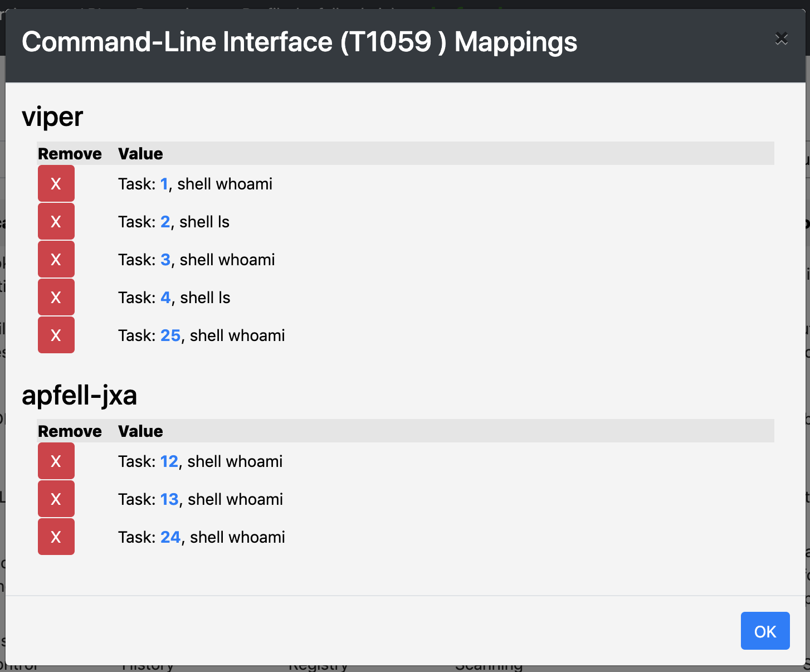Remove apfell-jxa Task 12 mapping
The height and width of the screenshot is (672, 810).
pyautogui.click(x=56, y=461)
